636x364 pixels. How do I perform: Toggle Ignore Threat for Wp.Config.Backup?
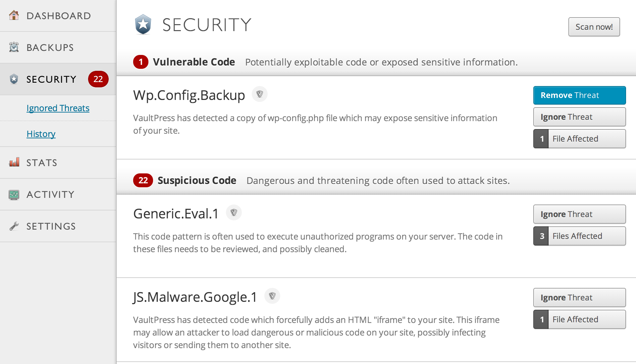(x=580, y=116)
